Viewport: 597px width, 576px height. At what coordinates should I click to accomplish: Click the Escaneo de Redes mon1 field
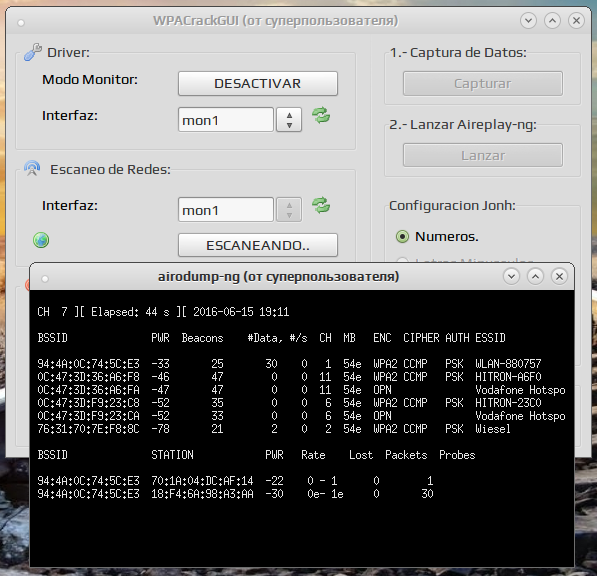pyautogui.click(x=226, y=210)
